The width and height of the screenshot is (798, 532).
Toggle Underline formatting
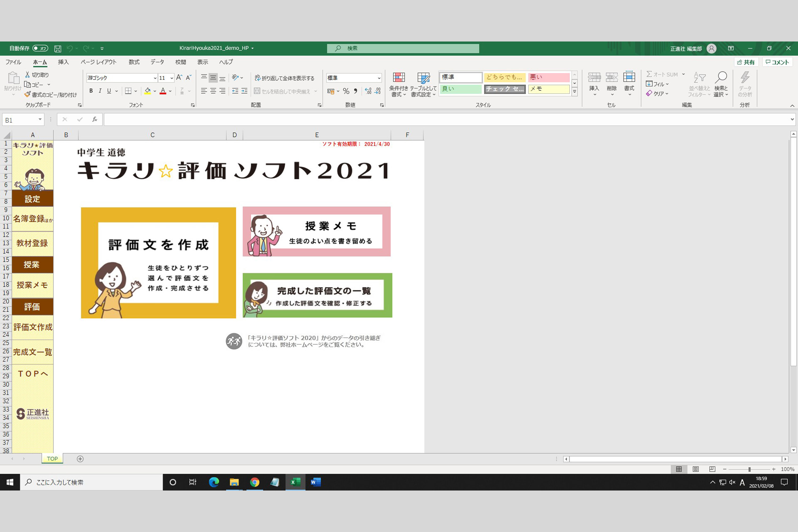click(109, 91)
